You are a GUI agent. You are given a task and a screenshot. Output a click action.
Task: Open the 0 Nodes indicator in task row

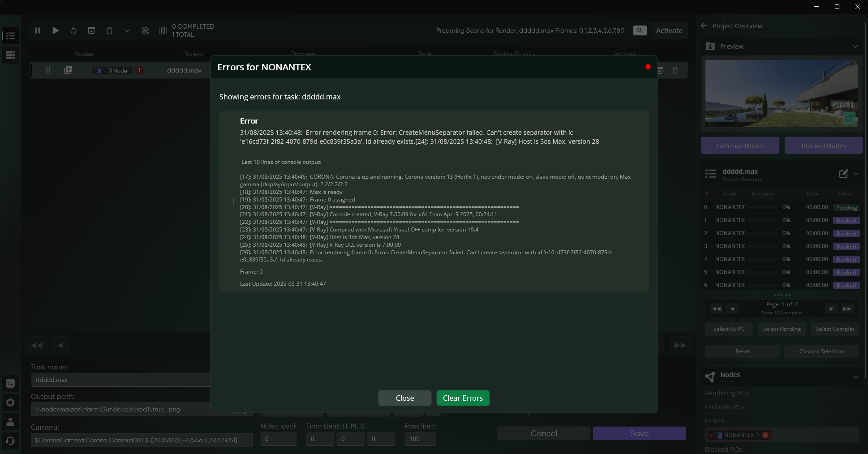click(x=113, y=70)
